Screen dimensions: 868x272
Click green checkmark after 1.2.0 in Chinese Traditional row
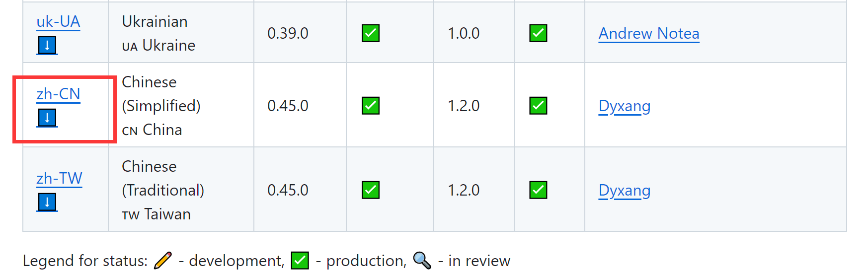click(538, 190)
